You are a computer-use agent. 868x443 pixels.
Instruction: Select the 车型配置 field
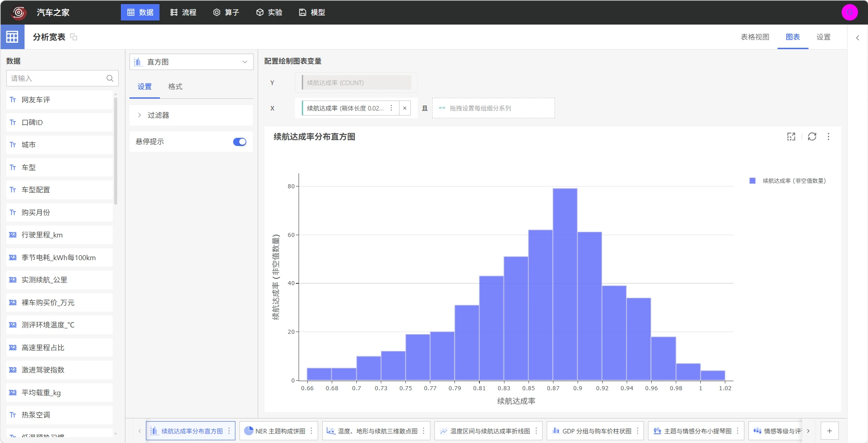(x=60, y=190)
